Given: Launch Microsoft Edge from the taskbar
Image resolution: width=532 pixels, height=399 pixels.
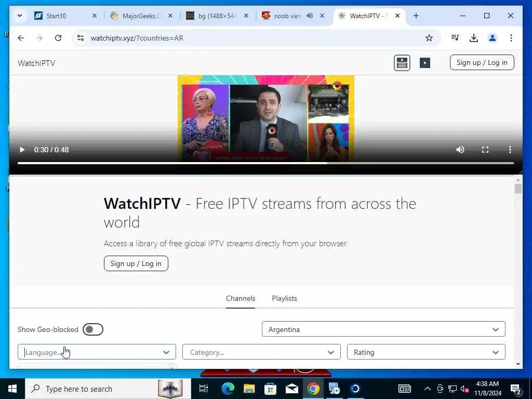Looking at the screenshot, I should [x=228, y=389].
